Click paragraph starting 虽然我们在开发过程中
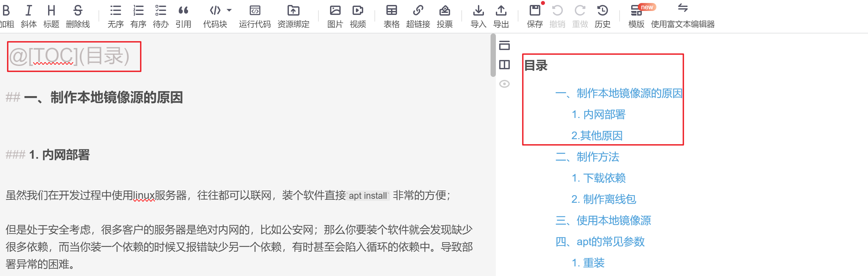This screenshot has height=276, width=868. 228,195
